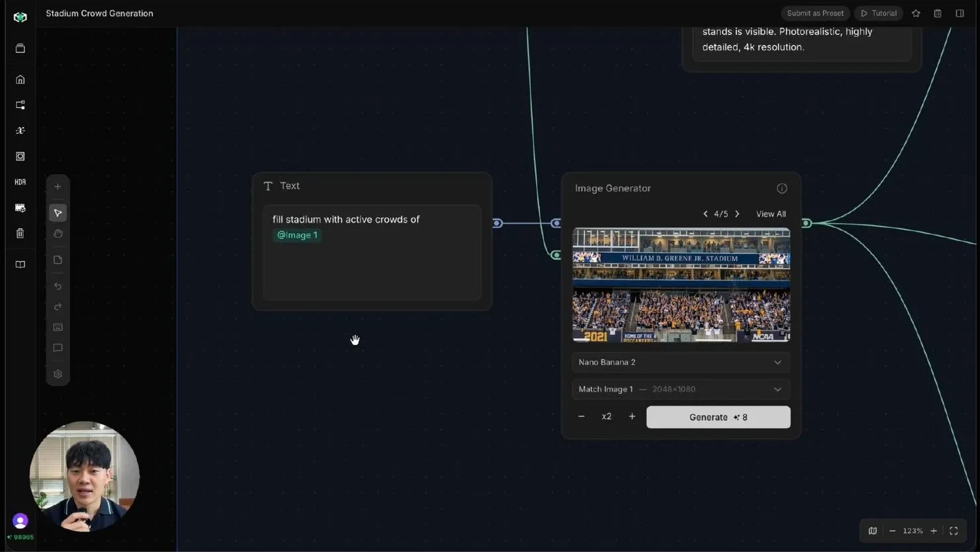Go to Home in the left sidebar
This screenshot has width=980, height=552.
coord(20,80)
